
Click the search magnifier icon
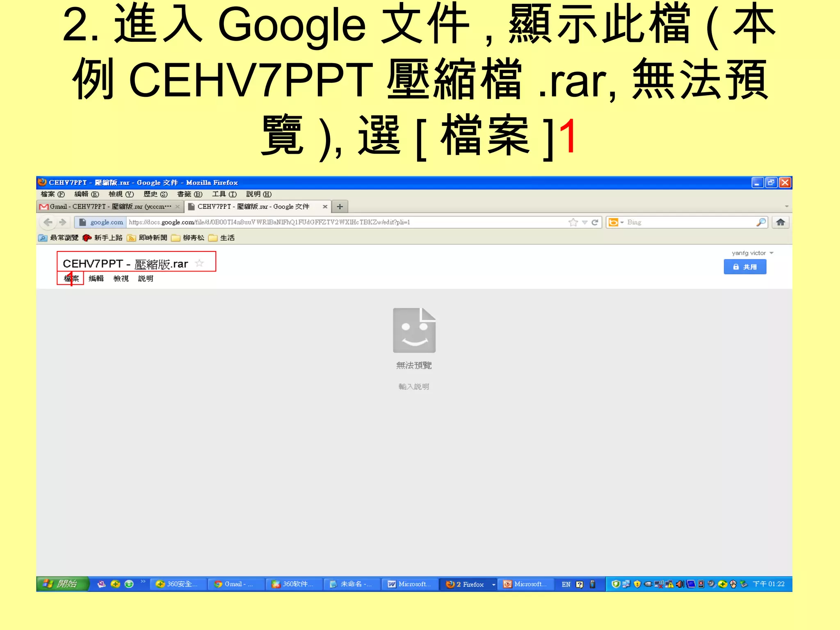[761, 222]
